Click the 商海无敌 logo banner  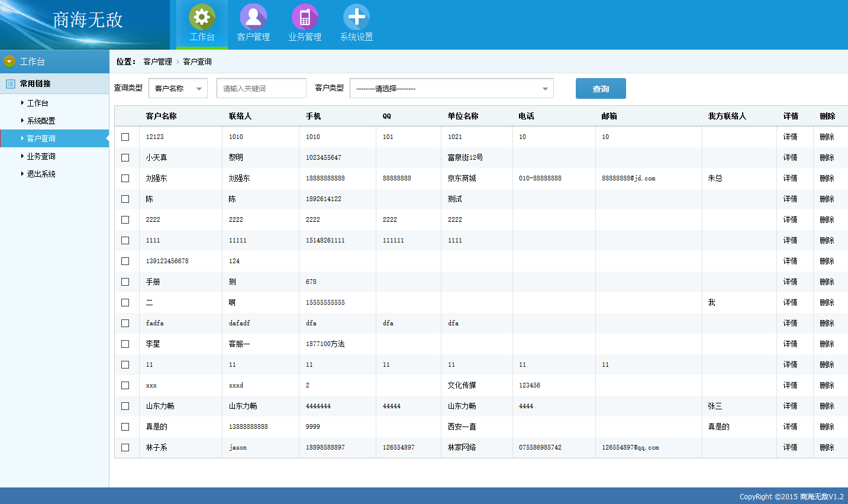pos(85,24)
